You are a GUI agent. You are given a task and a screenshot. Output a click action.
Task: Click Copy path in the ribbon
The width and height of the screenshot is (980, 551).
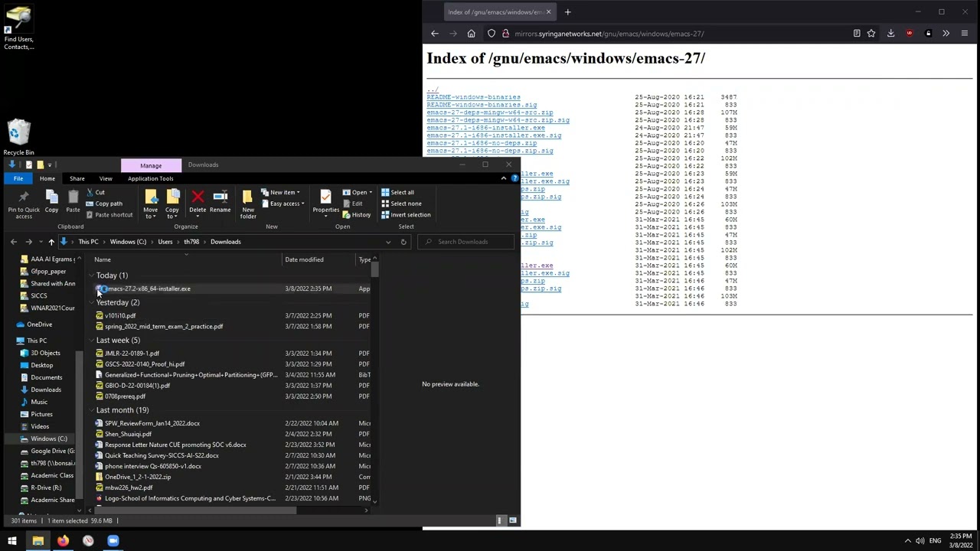coord(104,204)
